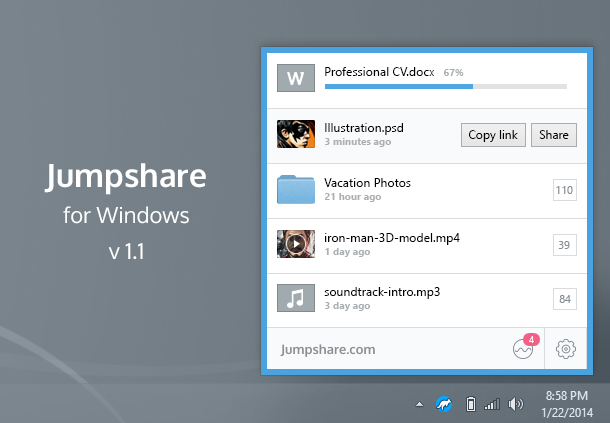Select the iron-man-3D-model.mp4 file name

(x=392, y=237)
